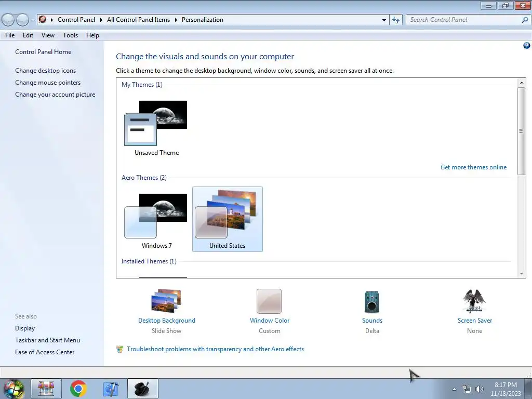532x399 pixels.
Task: Click Get more themes online link
Action: click(473, 167)
